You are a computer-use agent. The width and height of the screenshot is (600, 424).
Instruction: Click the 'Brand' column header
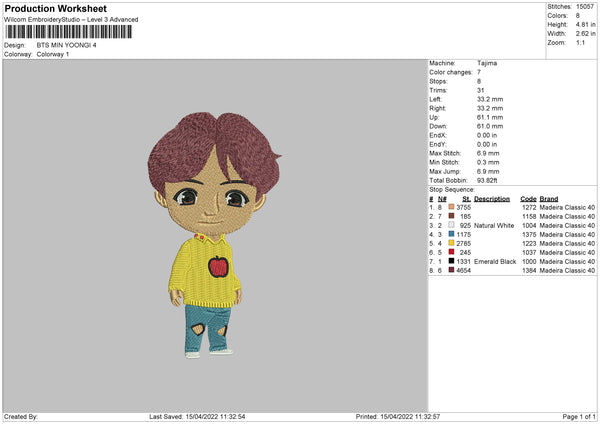tap(549, 199)
